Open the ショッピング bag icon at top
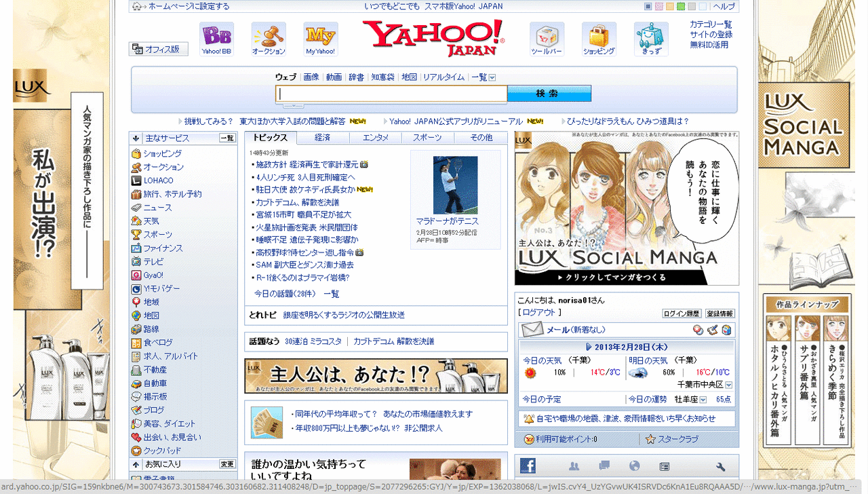The height and width of the screenshot is (494, 868). pyautogui.click(x=599, y=39)
